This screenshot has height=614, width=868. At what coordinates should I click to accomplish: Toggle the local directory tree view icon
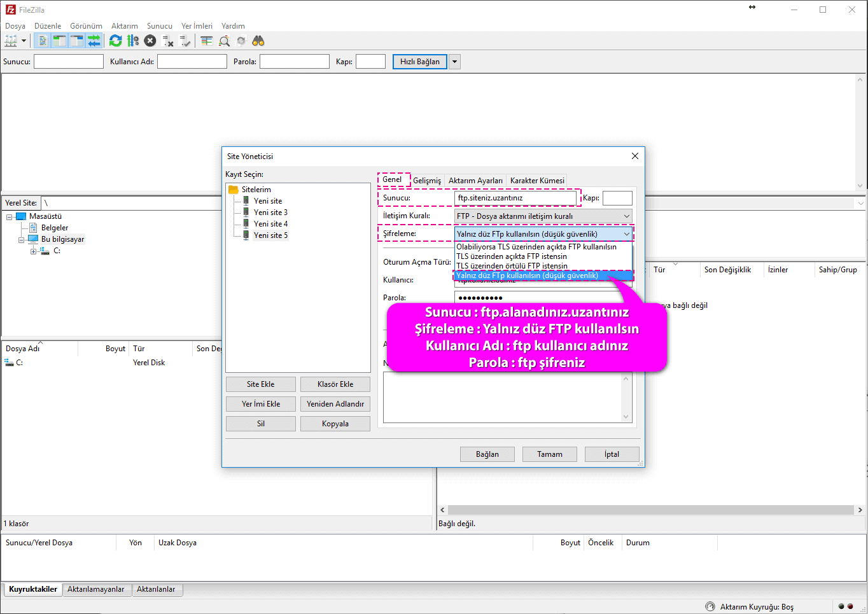coord(60,41)
